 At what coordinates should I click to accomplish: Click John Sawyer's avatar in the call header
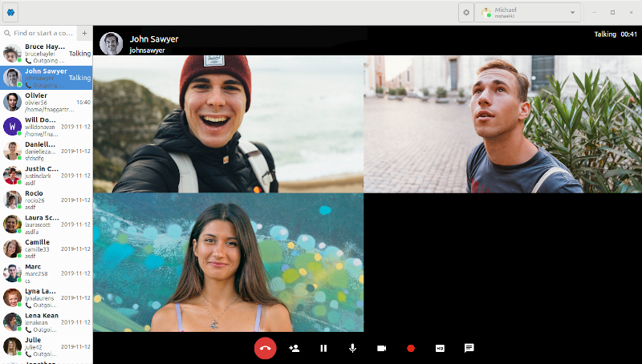point(112,44)
